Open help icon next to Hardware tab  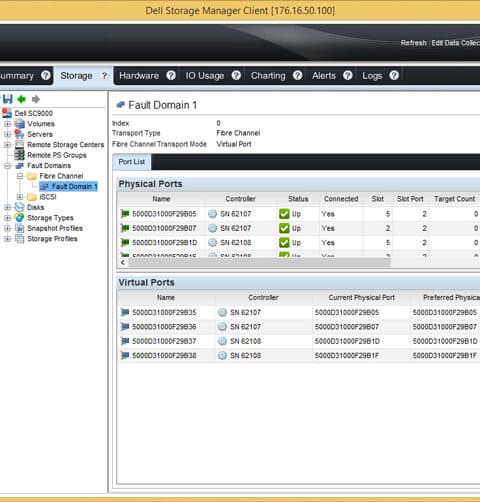click(x=171, y=76)
